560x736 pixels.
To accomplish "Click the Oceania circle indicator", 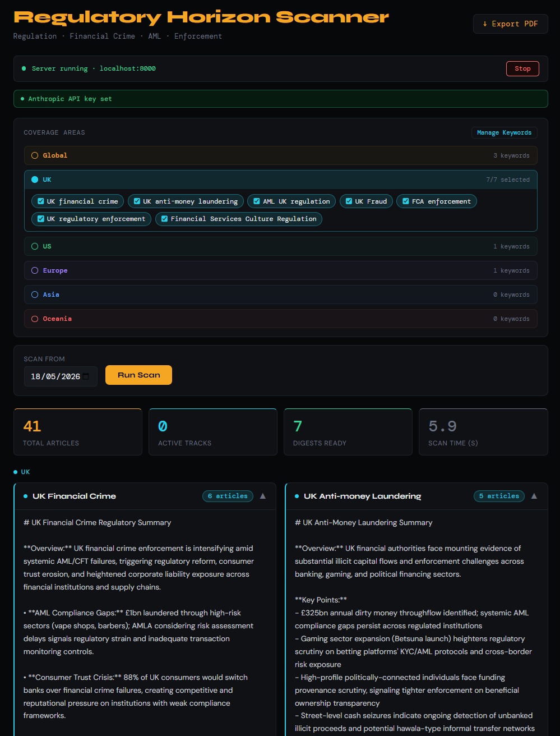I will point(35,319).
